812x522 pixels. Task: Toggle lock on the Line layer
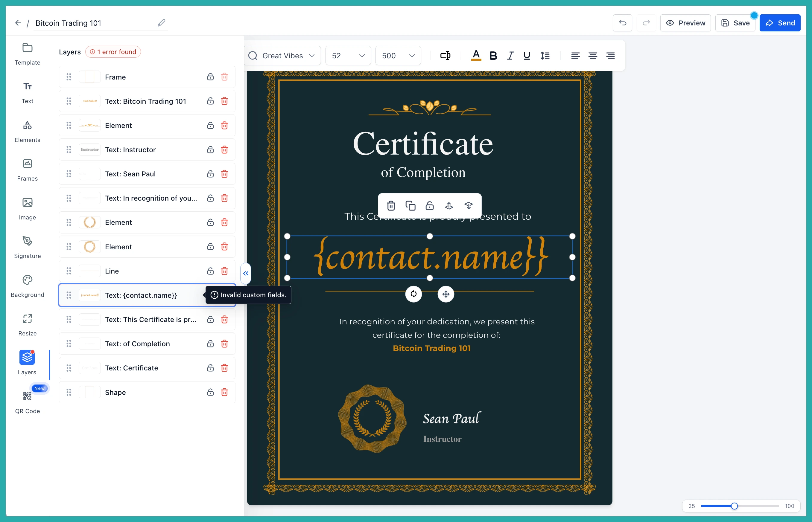coord(210,271)
